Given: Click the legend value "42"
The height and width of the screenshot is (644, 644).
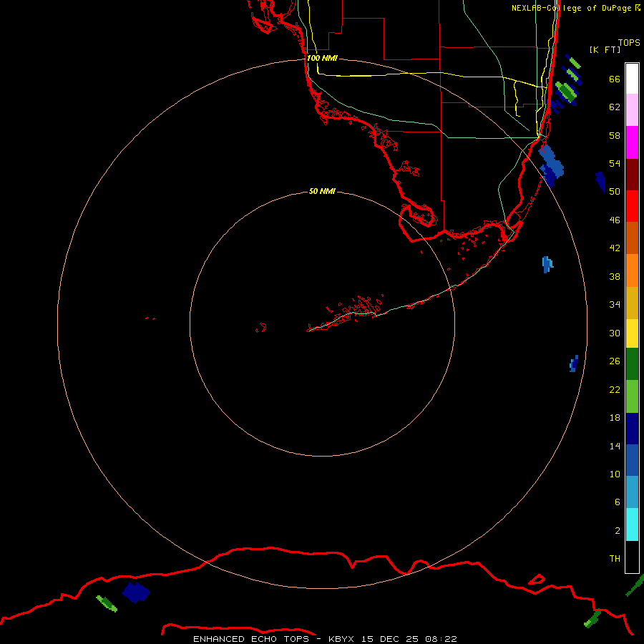Looking at the screenshot, I should 615,248.
